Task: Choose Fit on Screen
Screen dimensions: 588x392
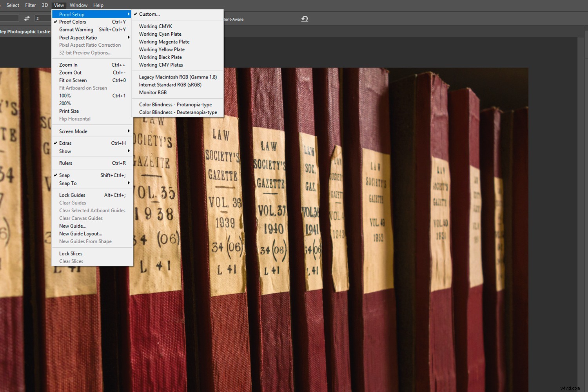Action: click(73, 80)
